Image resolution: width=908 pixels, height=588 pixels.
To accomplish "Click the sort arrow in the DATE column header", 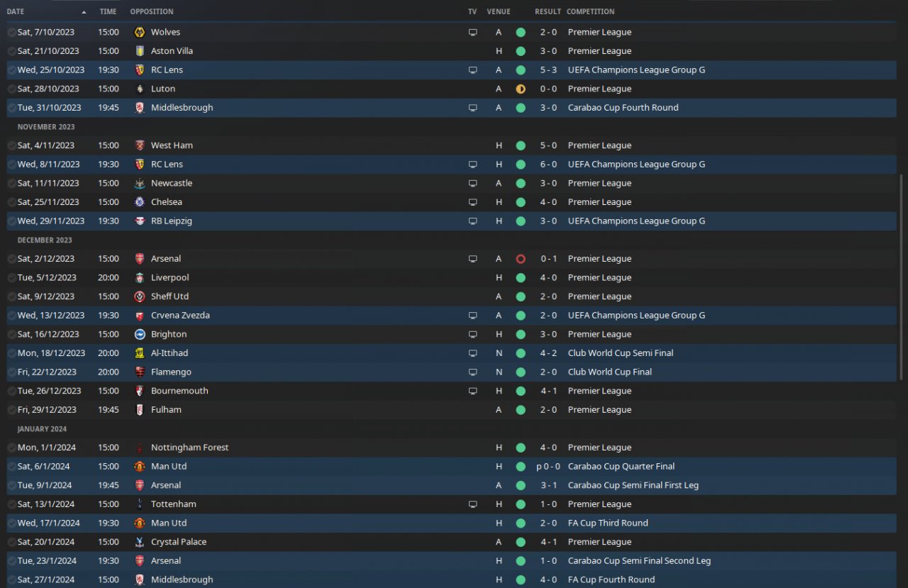I will 84,12.
